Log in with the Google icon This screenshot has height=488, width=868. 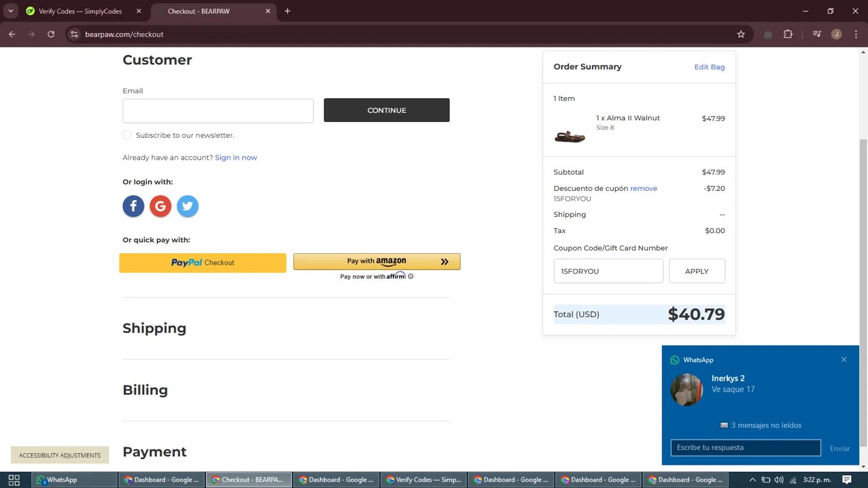160,206
